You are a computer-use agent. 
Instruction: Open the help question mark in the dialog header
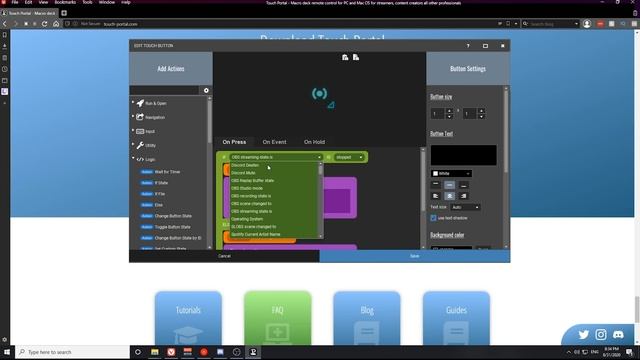pyautogui.click(x=468, y=46)
